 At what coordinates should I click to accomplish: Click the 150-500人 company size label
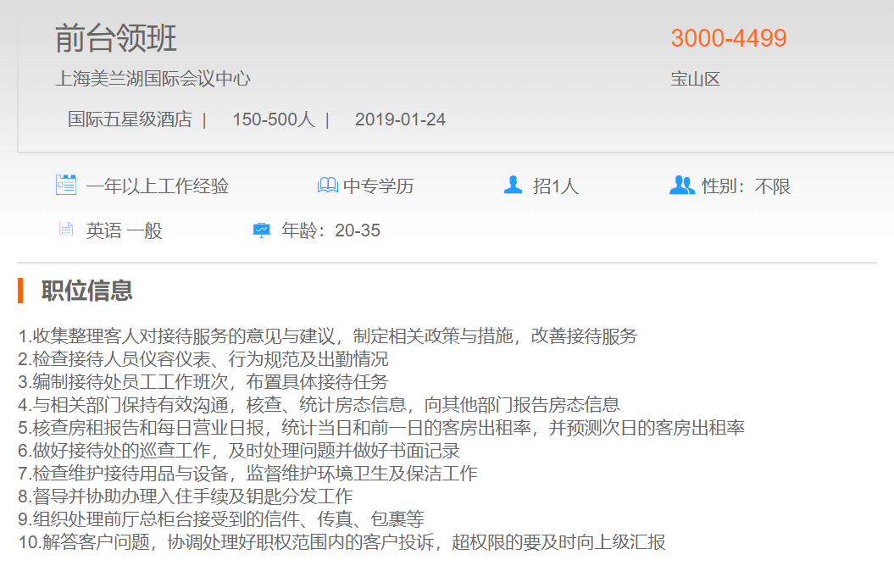273,119
